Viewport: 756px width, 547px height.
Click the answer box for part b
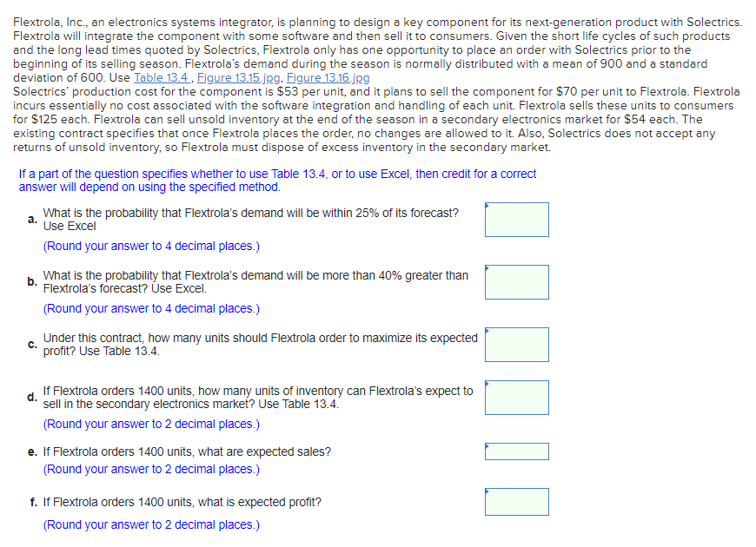[517, 282]
